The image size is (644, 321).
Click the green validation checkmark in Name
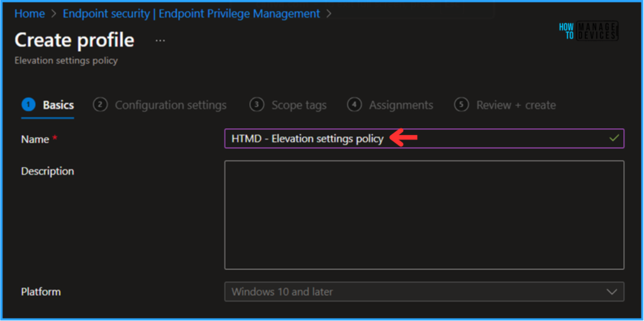click(x=614, y=138)
